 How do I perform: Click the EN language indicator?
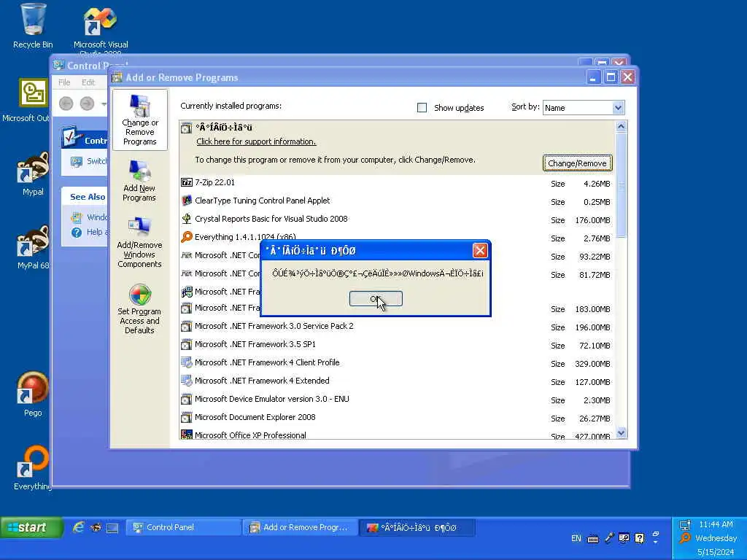pos(576,539)
